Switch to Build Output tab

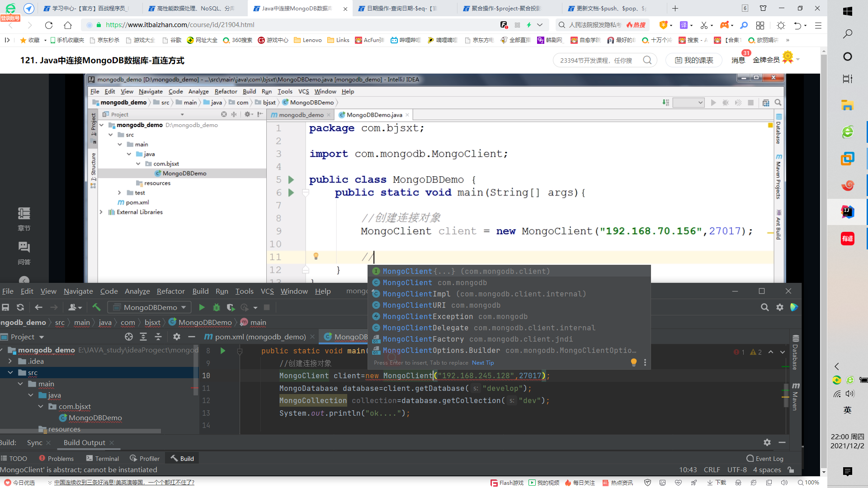84,442
